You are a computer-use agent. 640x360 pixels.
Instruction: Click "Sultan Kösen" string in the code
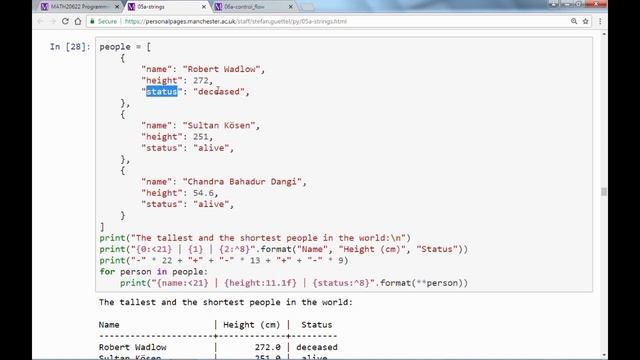pyautogui.click(x=219, y=125)
